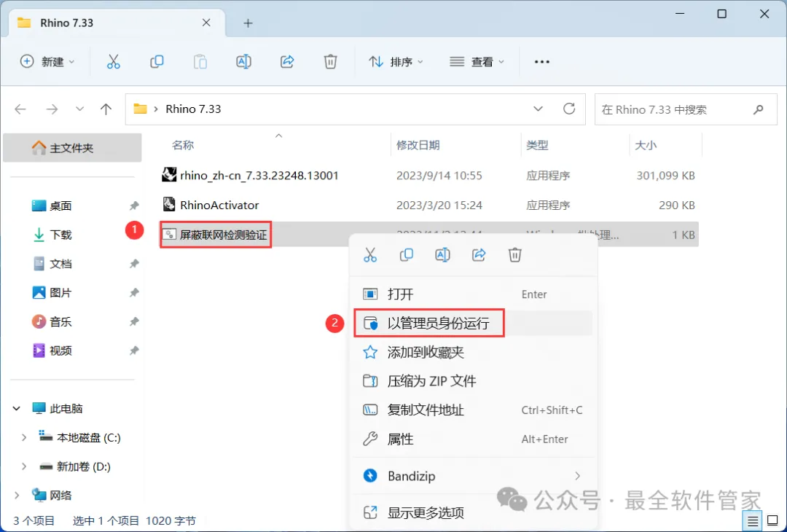The width and height of the screenshot is (787, 532).
Task: Expand the address bar history dropdown
Action: 538,109
